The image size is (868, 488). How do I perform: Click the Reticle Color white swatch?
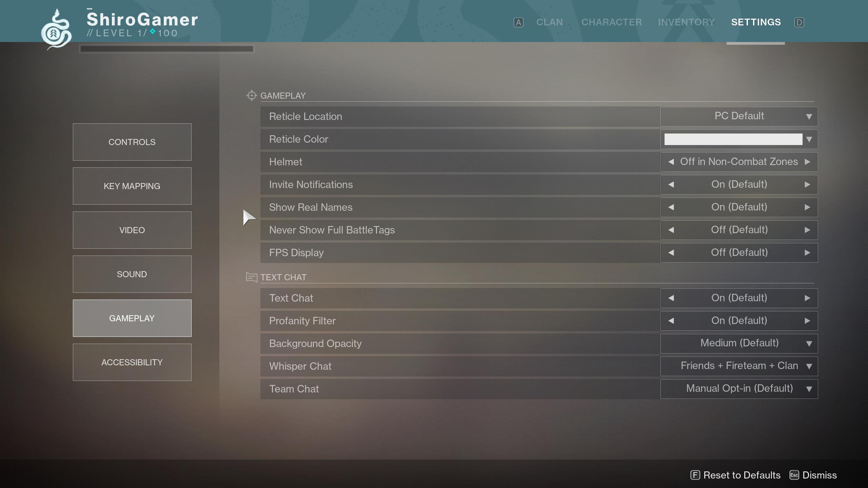(734, 139)
